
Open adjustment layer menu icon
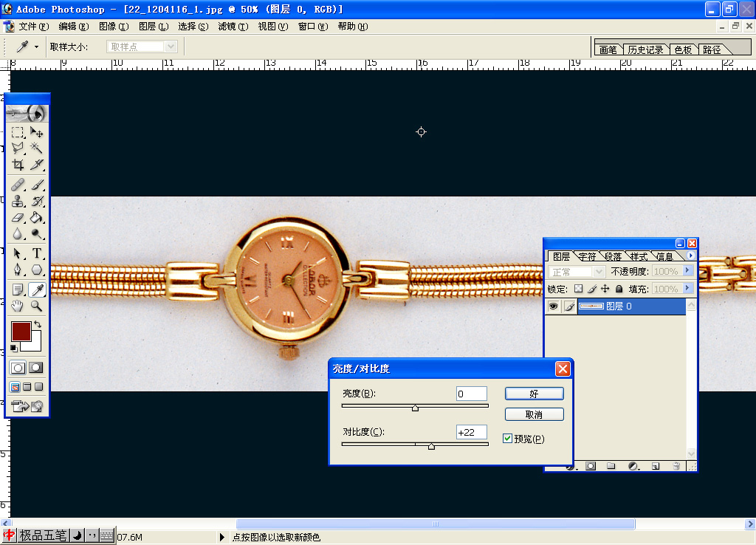pos(633,466)
